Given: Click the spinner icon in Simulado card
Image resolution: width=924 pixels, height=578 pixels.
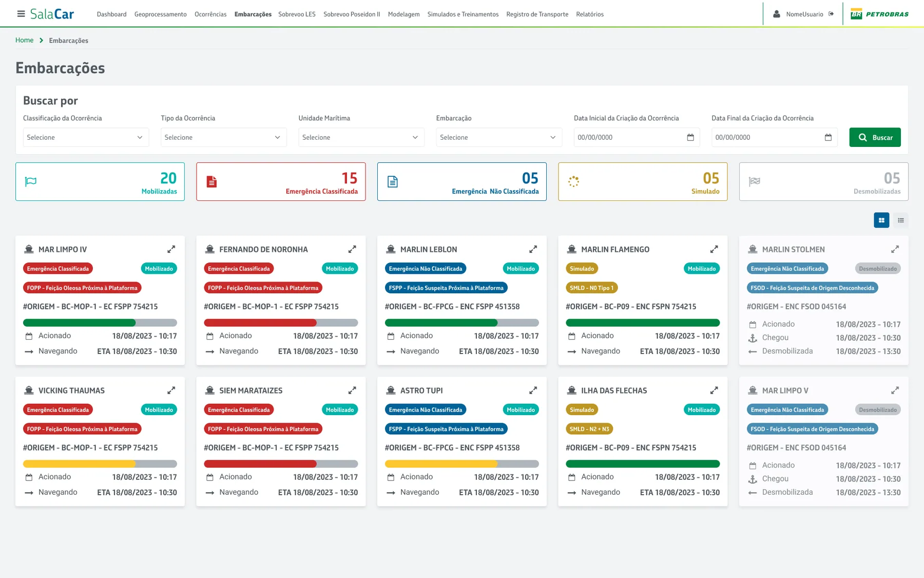Looking at the screenshot, I should pyautogui.click(x=574, y=181).
